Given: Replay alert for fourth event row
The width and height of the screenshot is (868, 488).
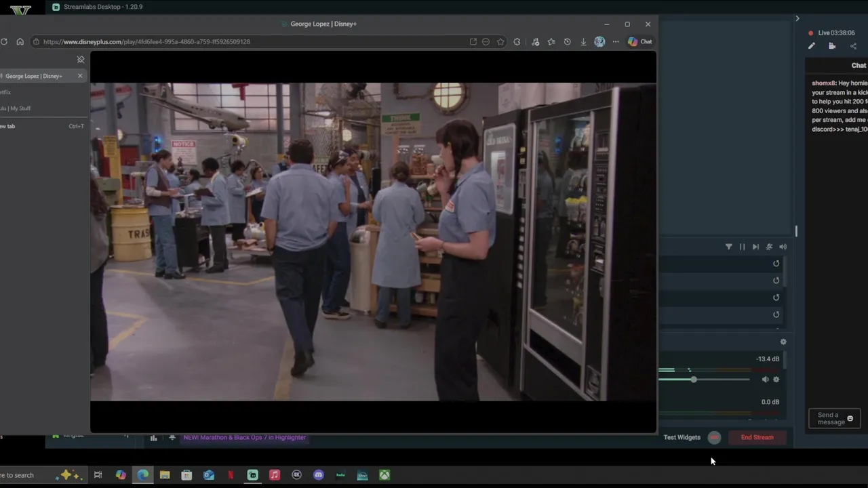Looking at the screenshot, I should [776, 314].
